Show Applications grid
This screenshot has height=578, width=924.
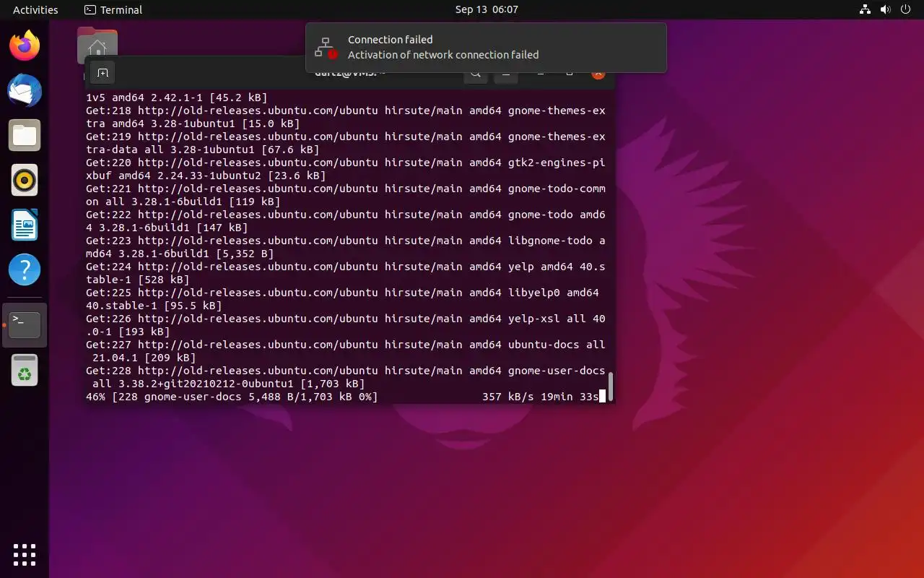pyautogui.click(x=25, y=554)
